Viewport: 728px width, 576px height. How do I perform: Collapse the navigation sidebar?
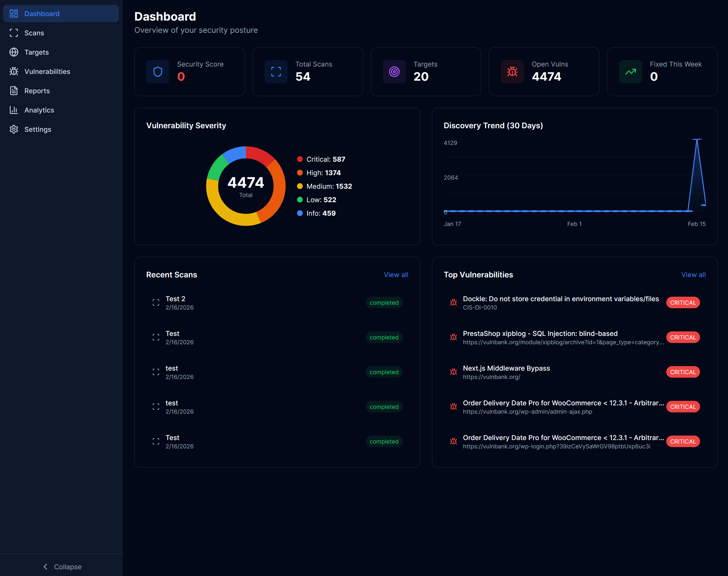pyautogui.click(x=62, y=567)
